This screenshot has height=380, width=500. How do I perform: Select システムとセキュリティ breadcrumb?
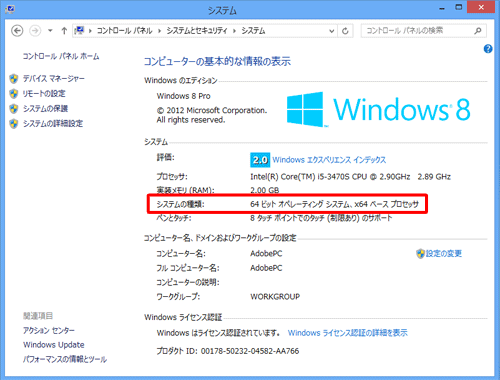click(x=197, y=31)
